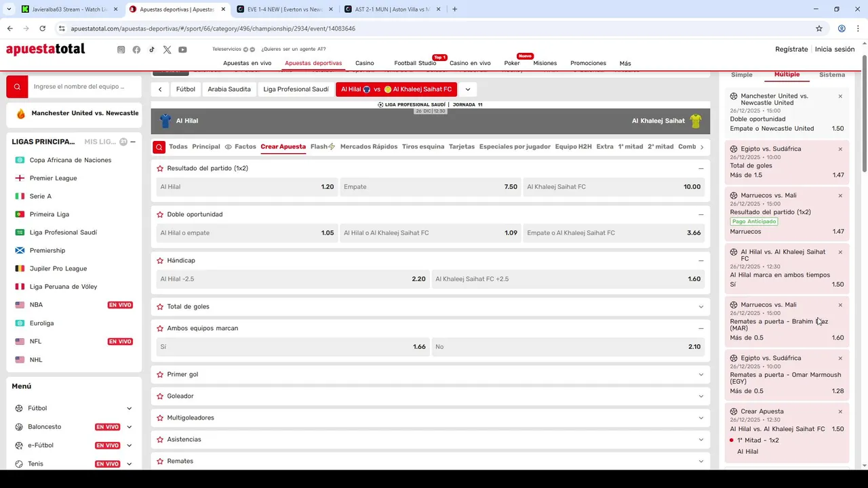
Task: Remove the Egipto vs. Sudáfrica Total de goles bet
Action: click(x=840, y=149)
